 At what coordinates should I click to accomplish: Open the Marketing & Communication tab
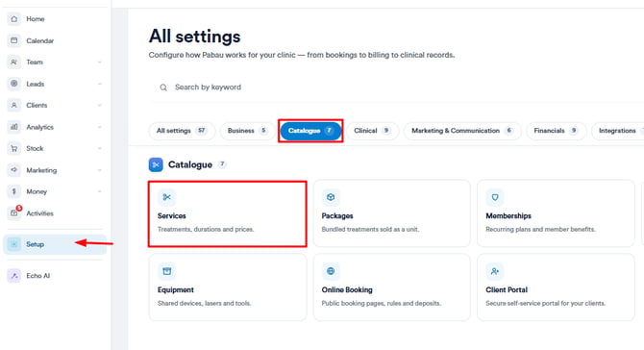[462, 131]
